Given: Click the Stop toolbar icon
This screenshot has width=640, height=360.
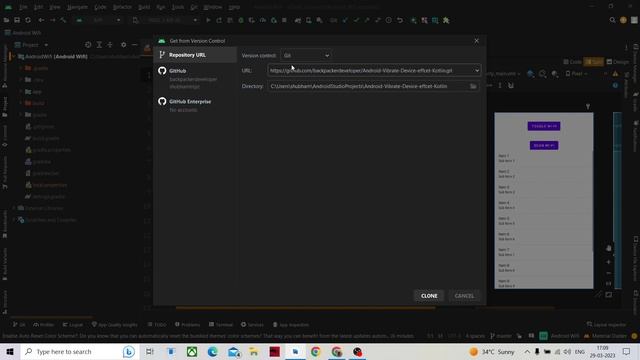Looking at the screenshot, I should pos(284,20).
